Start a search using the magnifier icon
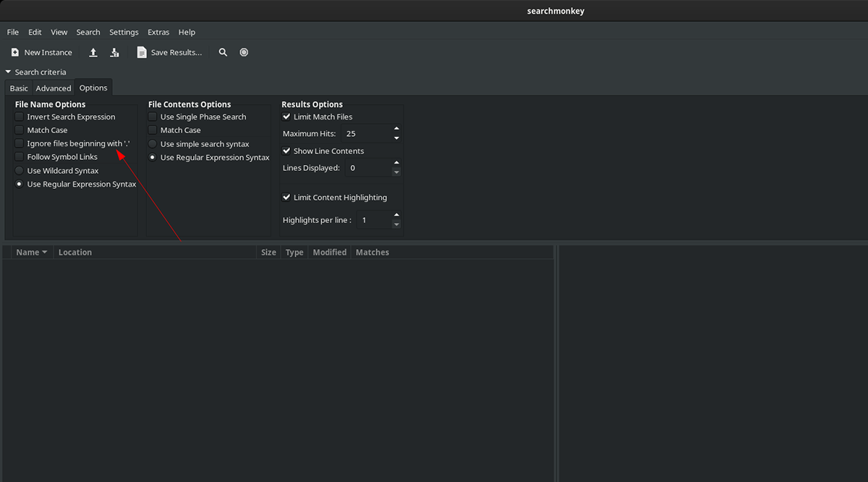Screen dimensions: 868x482 [x=223, y=51]
